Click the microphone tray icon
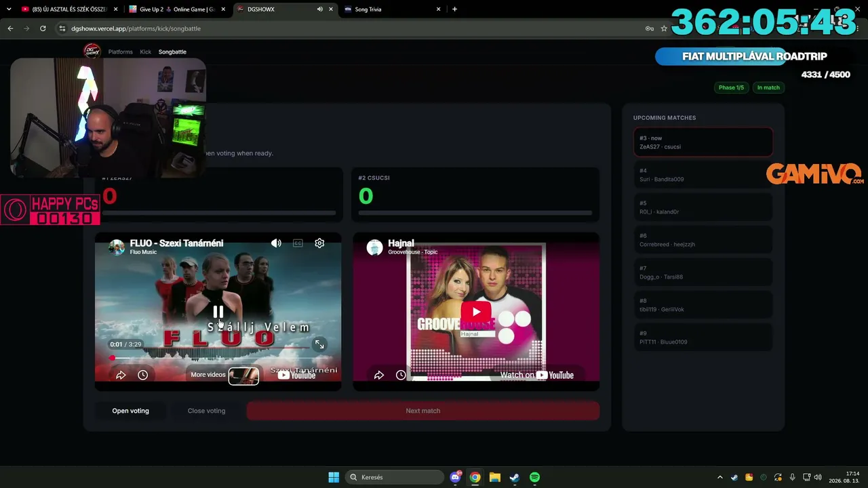The image size is (868, 488). click(x=792, y=477)
